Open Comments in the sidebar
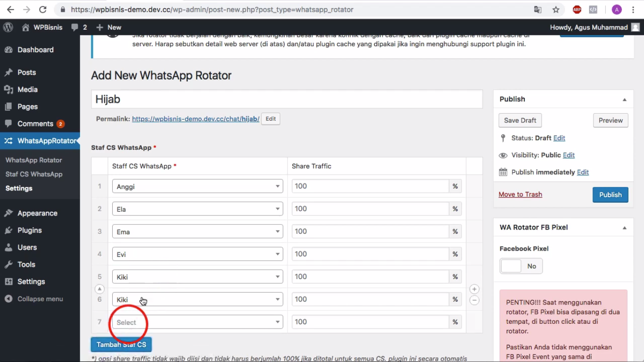 coord(35,123)
